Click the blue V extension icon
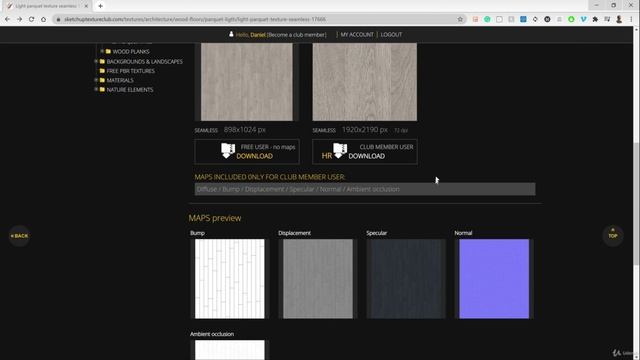The image size is (640, 360). [583, 19]
